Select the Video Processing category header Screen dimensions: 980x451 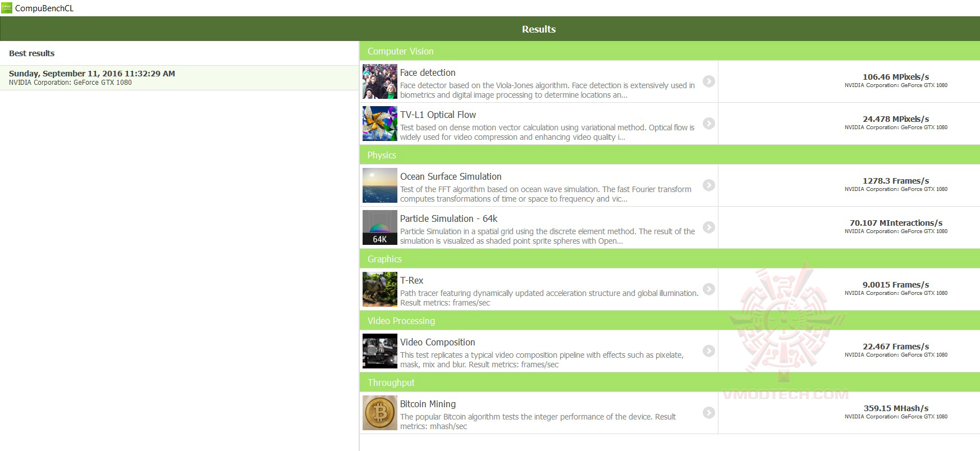(x=670, y=321)
